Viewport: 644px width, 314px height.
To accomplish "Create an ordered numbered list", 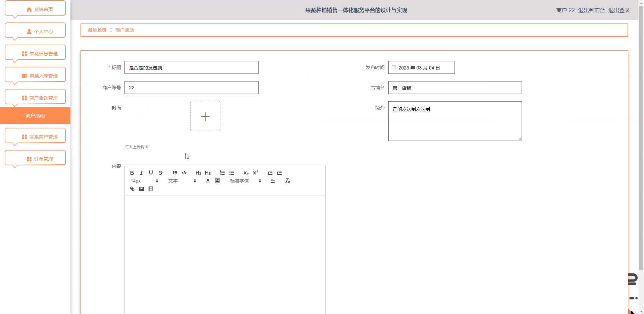I will (x=222, y=173).
